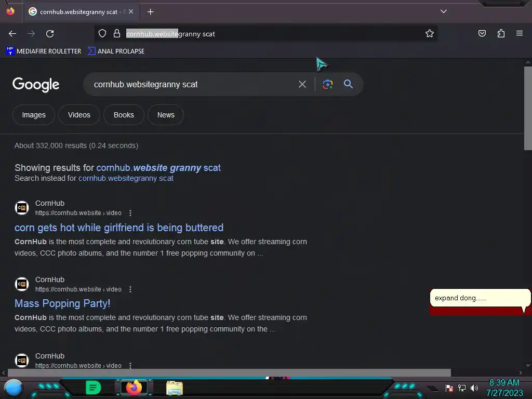Screen dimensions: 532x399
Task: Click the scroll down arrow
Action: [528, 365]
